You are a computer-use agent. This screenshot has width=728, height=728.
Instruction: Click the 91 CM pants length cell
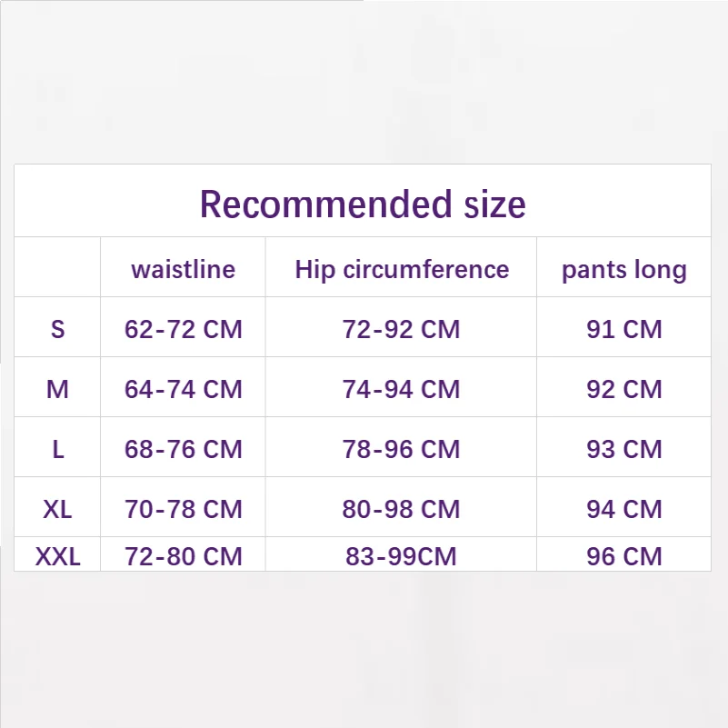[624, 329]
